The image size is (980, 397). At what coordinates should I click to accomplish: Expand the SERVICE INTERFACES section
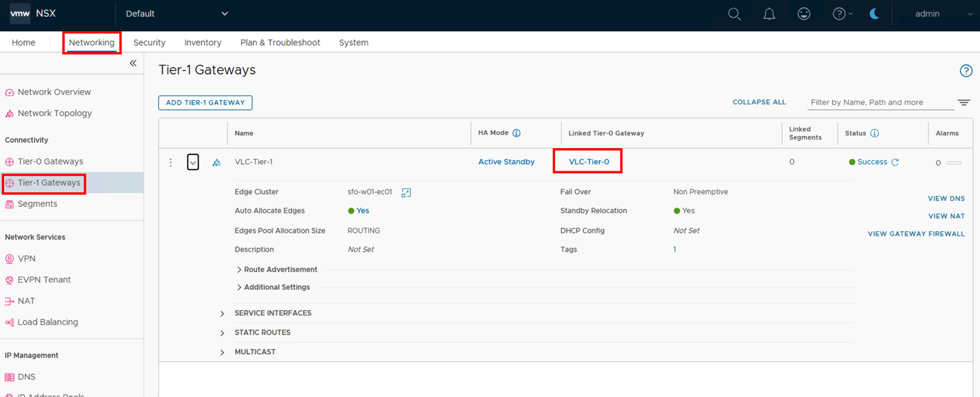coord(222,313)
